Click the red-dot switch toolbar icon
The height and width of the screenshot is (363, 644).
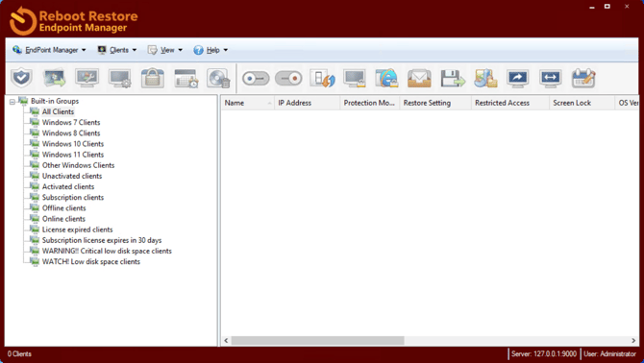tap(288, 79)
